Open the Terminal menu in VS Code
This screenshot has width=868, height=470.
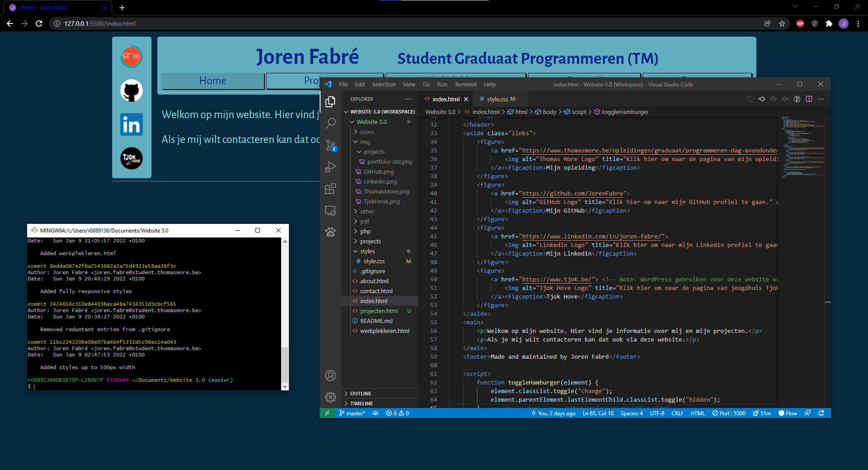(466, 84)
